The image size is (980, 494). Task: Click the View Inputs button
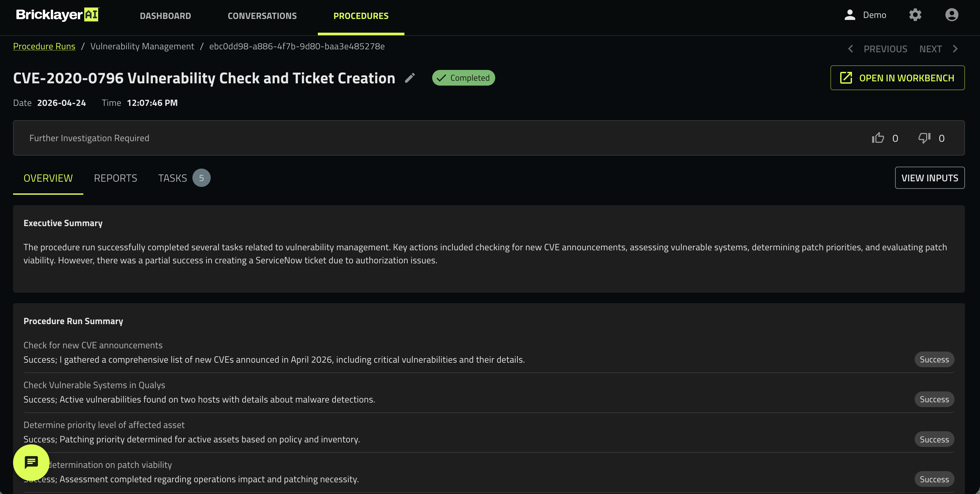pos(929,178)
